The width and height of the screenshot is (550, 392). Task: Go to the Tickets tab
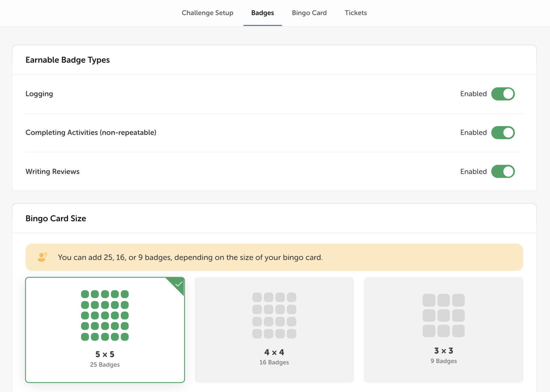tap(355, 13)
